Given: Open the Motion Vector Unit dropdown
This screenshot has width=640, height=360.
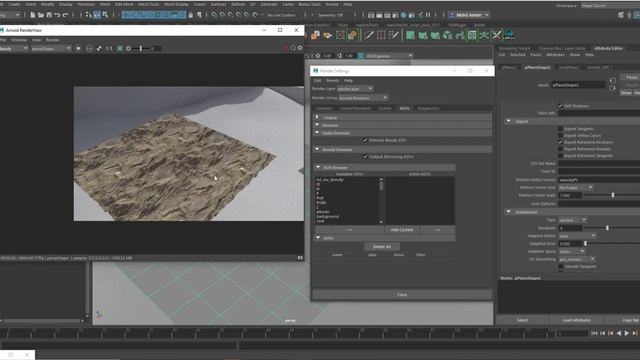Looking at the screenshot, I should pyautogui.click(x=576, y=187).
